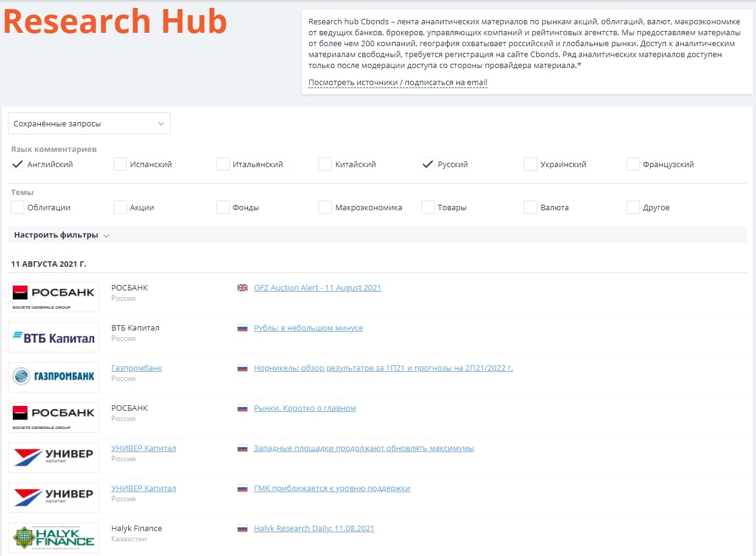756x556 pixels.
Task: Click the Russian flag by Halyk Research Daily
Action: tap(242, 529)
